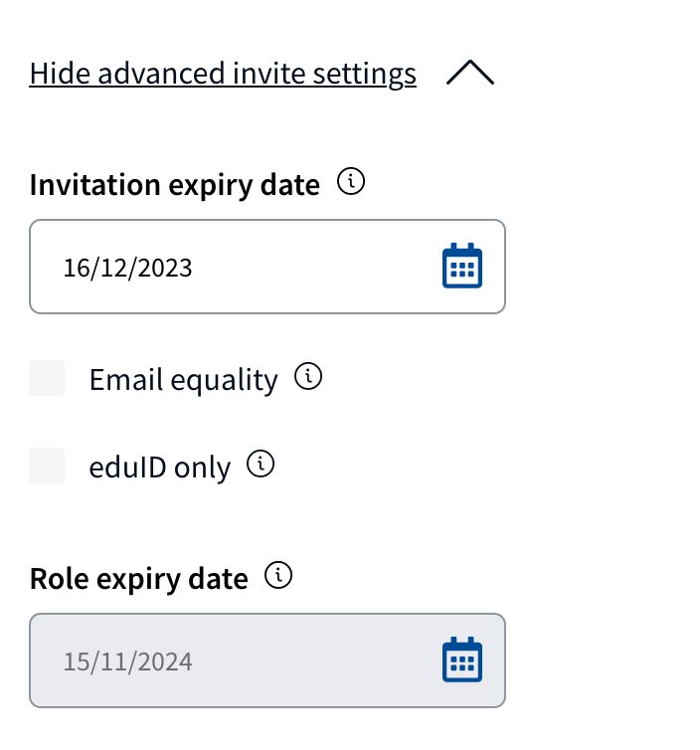Open date dropdown for the role expiry

462,659
